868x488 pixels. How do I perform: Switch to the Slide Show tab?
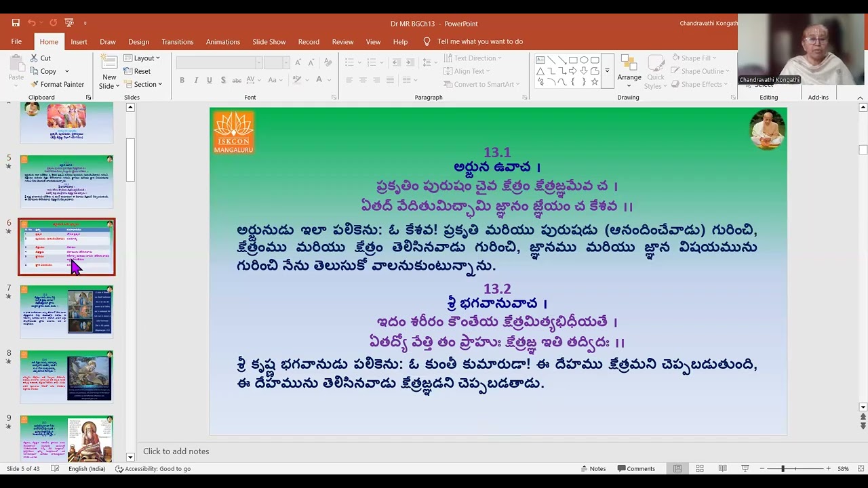pyautogui.click(x=269, y=41)
